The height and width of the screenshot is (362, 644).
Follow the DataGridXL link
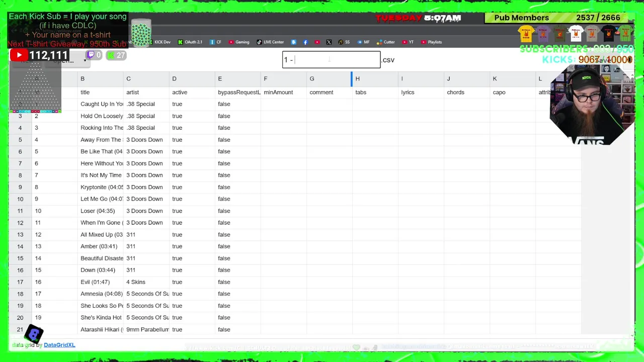click(59, 345)
